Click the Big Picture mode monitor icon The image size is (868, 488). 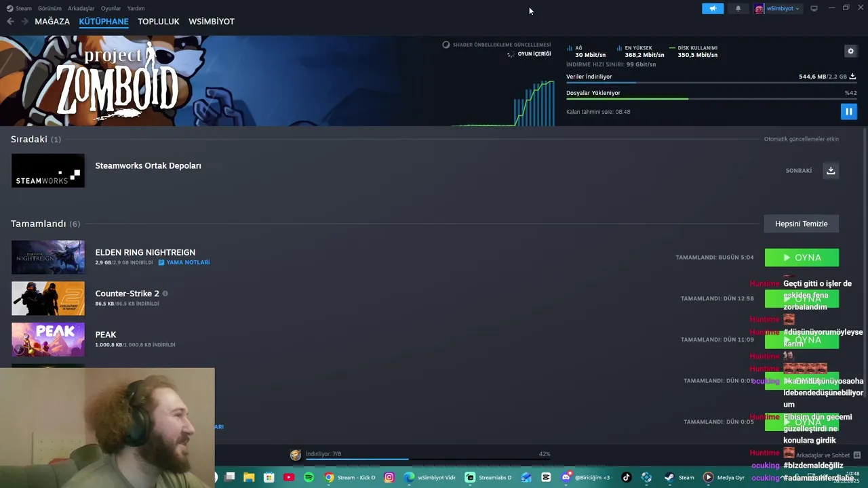click(814, 8)
